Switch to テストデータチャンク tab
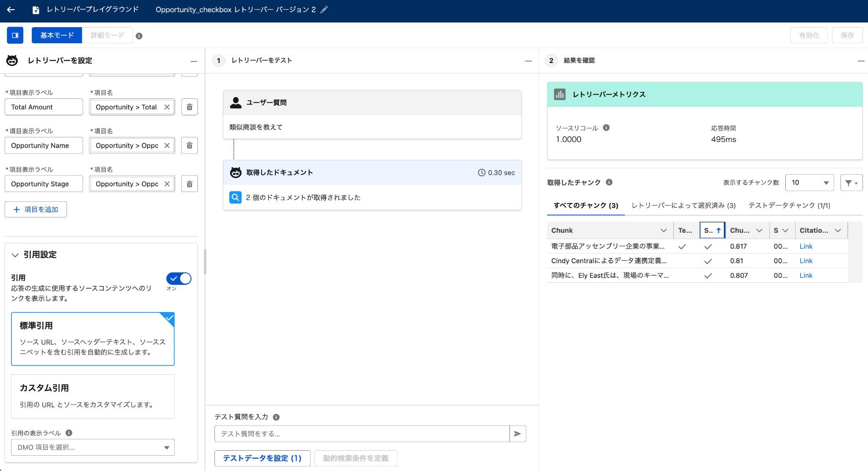 click(x=790, y=206)
